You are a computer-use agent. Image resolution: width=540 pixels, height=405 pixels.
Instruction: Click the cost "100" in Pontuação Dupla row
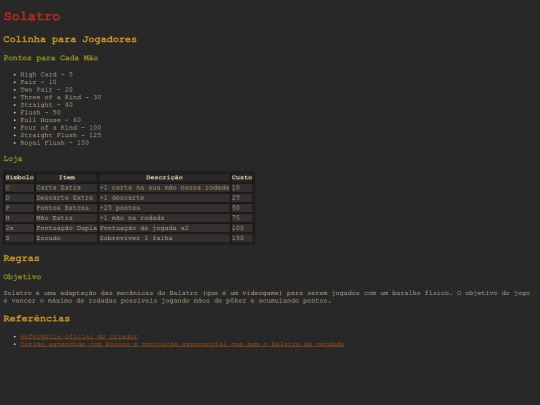(242, 228)
